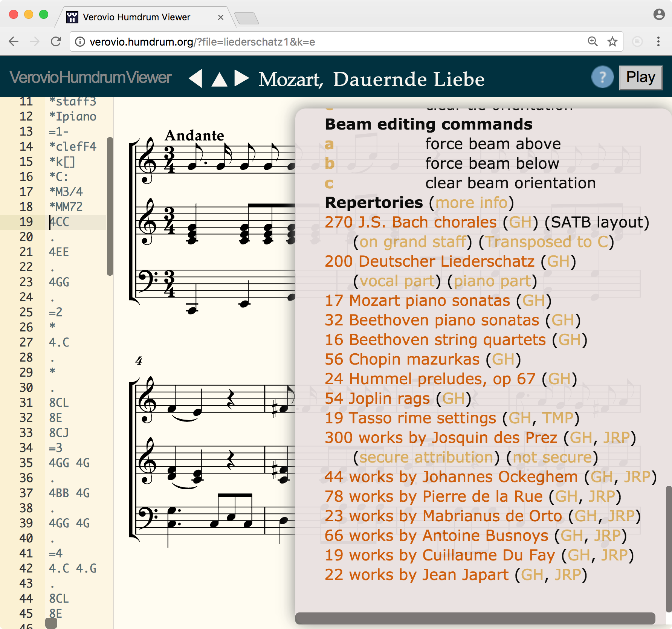The width and height of the screenshot is (672, 629).
Task: Open the zoom icon in the address bar
Action: point(593,41)
